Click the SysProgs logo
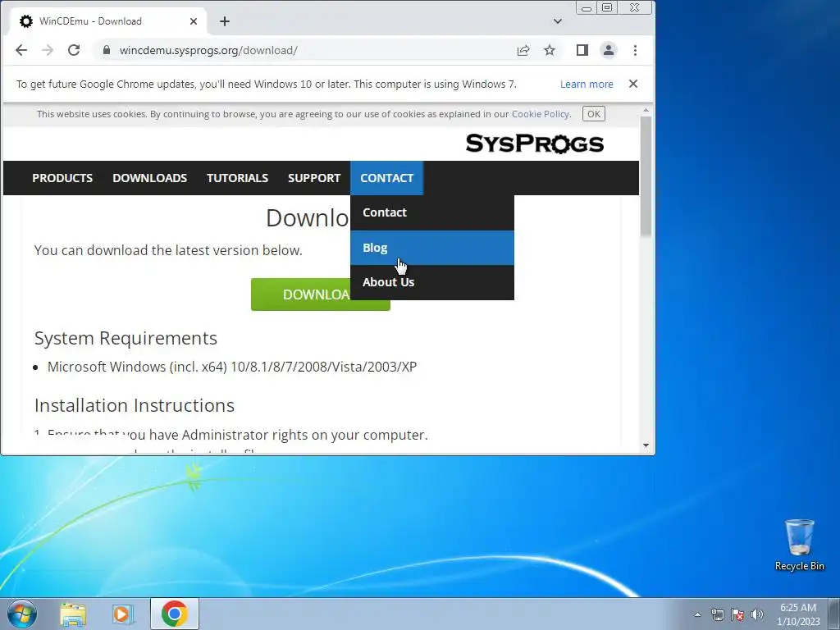The image size is (840, 630). click(535, 144)
